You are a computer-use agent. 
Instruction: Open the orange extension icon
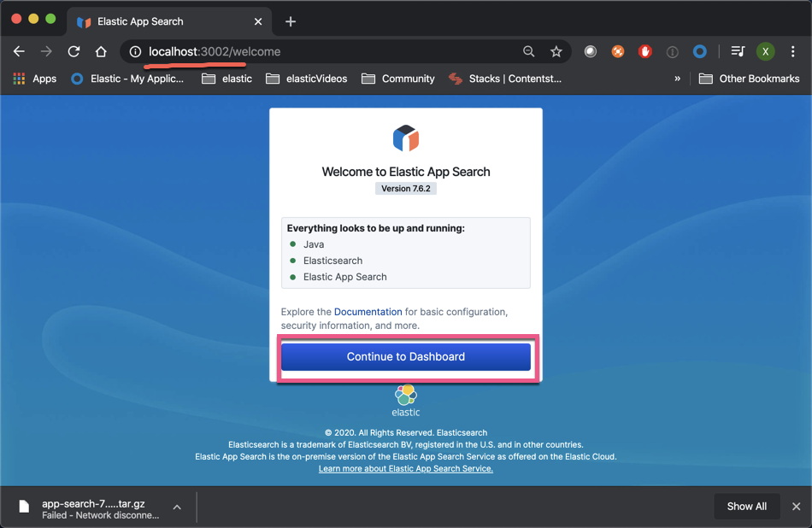[618, 51]
